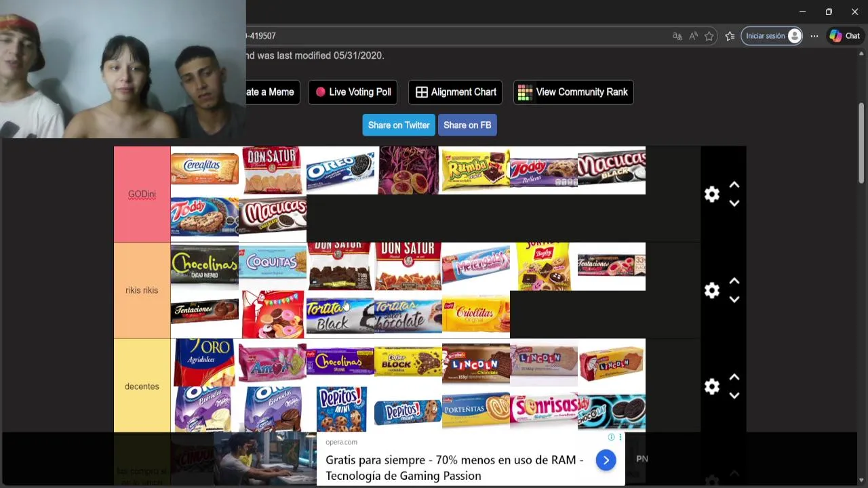Click Iniciar sesión in browser toolbar
868x488 pixels.
(x=772, y=36)
